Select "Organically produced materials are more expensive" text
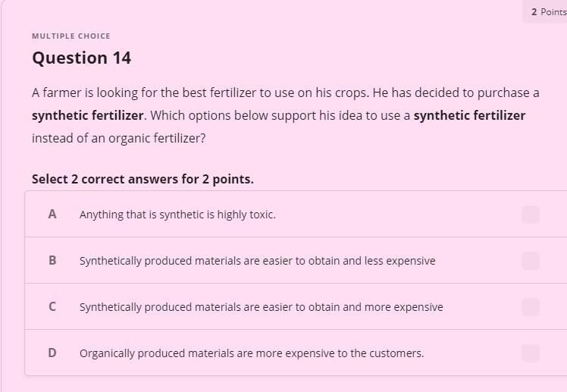567x392 pixels. 251,353
